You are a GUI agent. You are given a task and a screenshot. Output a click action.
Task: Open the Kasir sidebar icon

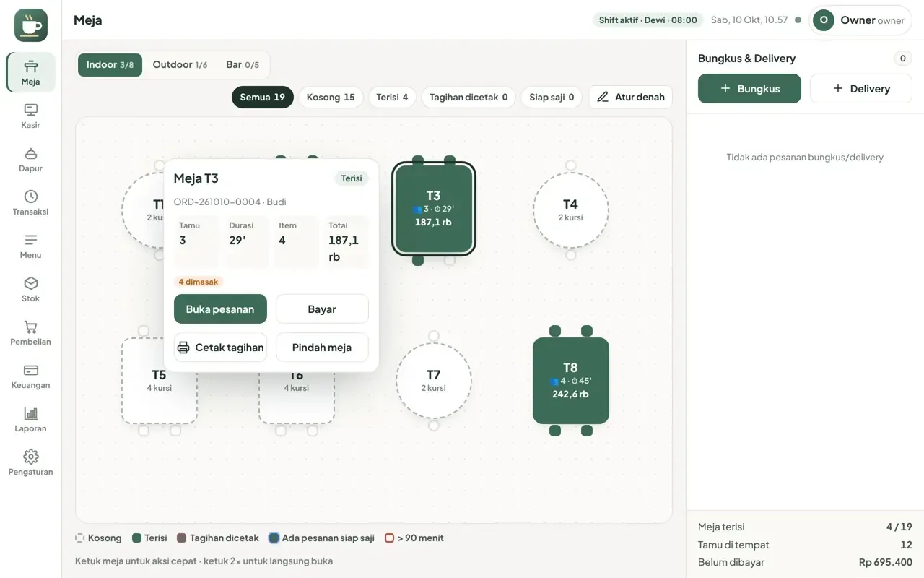(30, 110)
